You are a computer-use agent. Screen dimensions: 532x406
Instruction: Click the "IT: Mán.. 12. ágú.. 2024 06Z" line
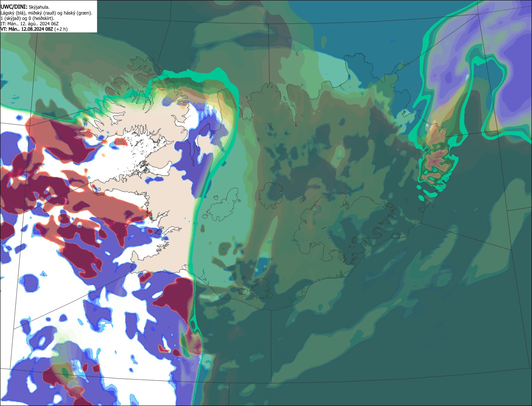point(30,24)
